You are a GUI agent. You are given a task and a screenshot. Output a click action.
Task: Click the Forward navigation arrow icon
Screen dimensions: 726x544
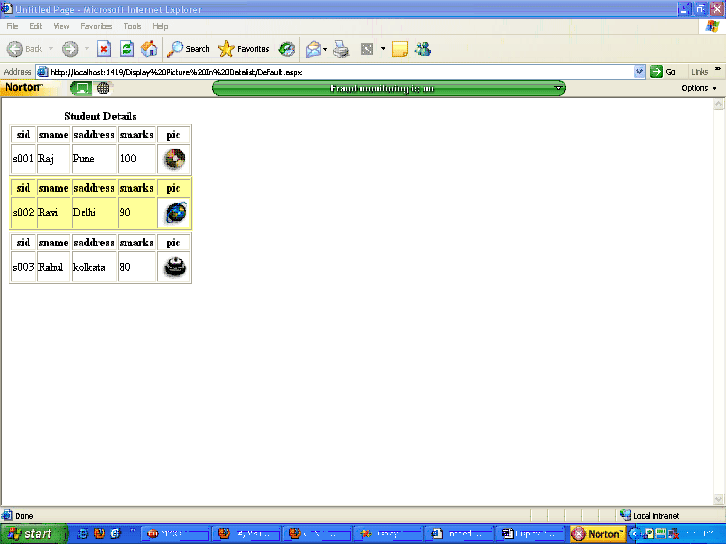click(x=70, y=49)
